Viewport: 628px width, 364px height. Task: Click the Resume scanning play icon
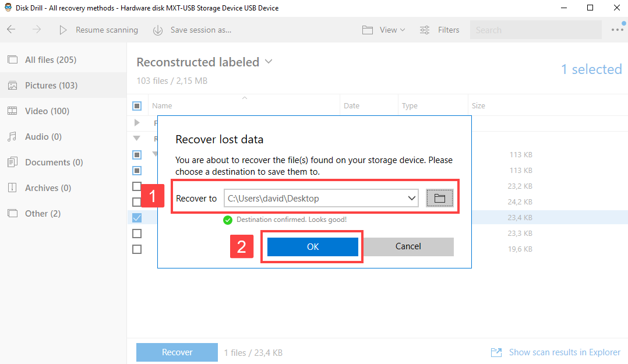click(x=63, y=30)
